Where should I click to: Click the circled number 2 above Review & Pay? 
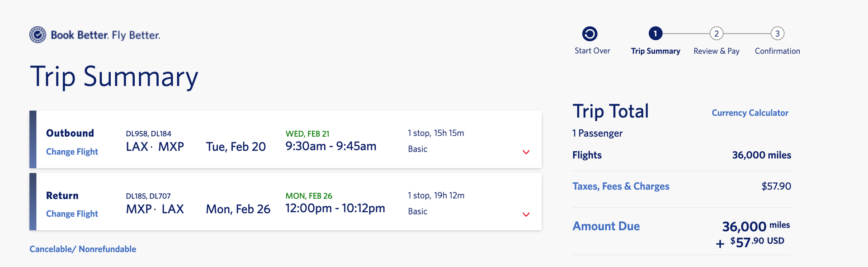[x=717, y=33]
